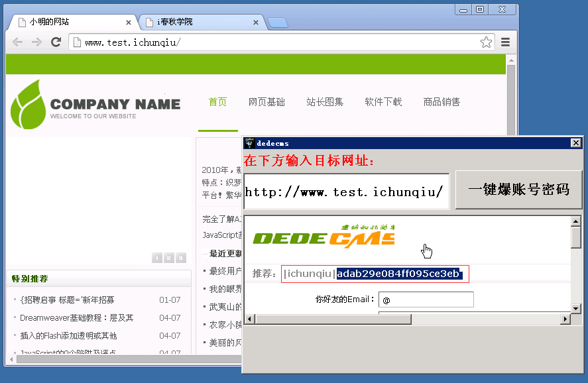The width and height of the screenshot is (588, 383).
Task: Open the 站长图集 navigation item
Action: (325, 102)
